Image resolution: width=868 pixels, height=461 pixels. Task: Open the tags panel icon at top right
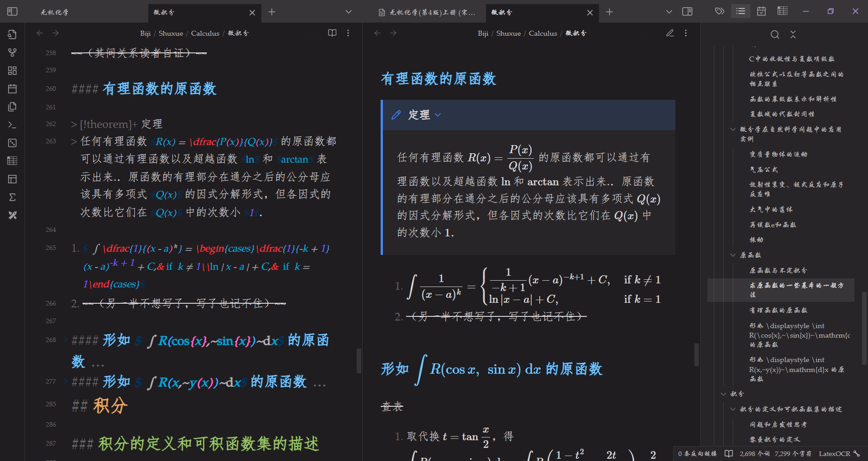pyautogui.click(x=720, y=11)
